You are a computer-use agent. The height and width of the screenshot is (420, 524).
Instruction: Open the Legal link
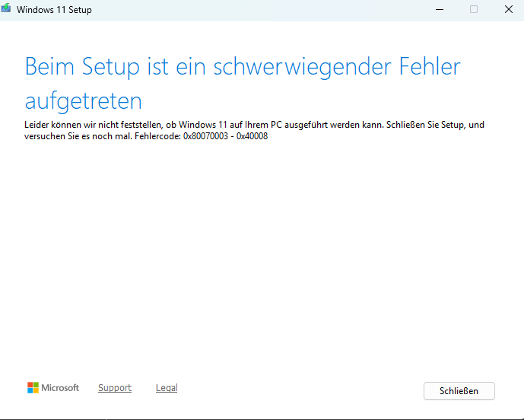[x=167, y=388]
